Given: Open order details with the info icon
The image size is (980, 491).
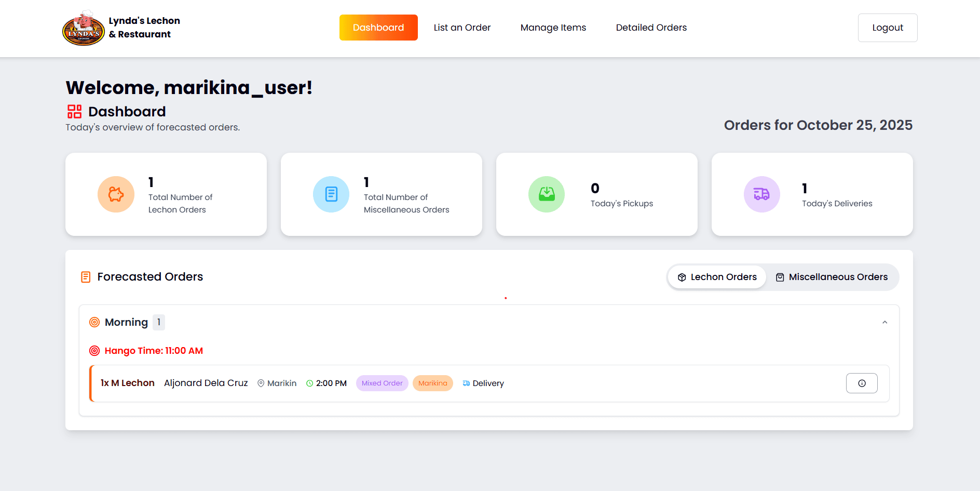Looking at the screenshot, I should point(862,383).
